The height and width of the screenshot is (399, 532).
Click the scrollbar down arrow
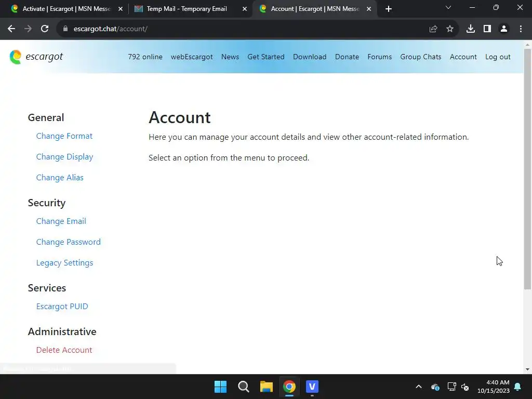(x=527, y=369)
